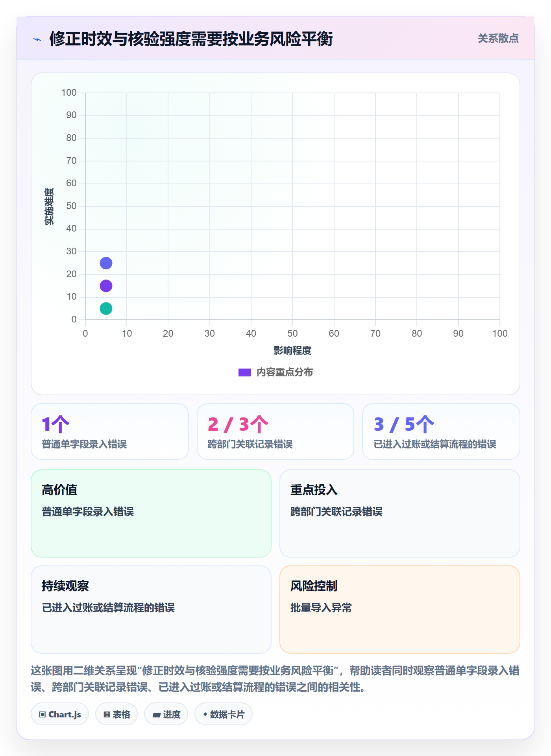Click the lightning bolt icon beside the title

37,39
